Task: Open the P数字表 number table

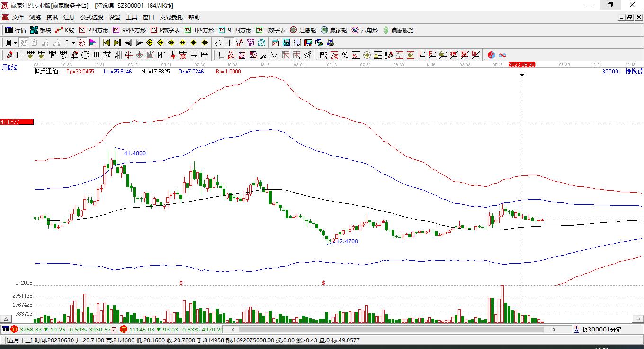Action: (165, 30)
